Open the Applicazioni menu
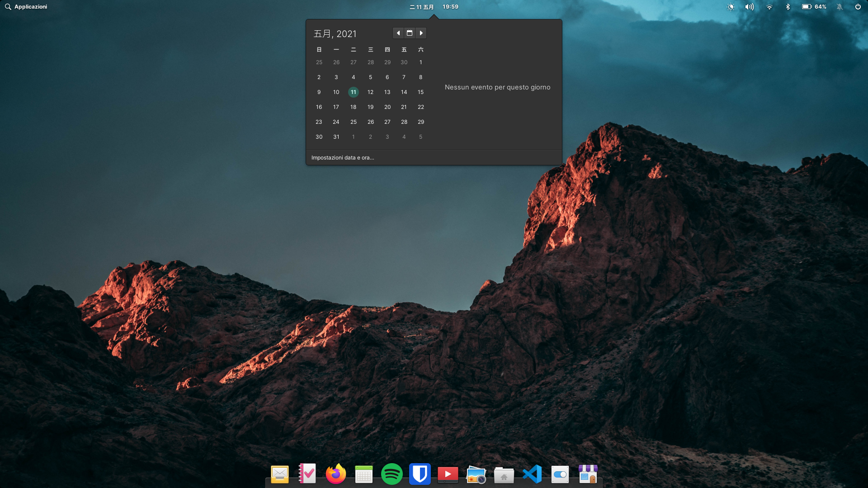Image resolution: width=868 pixels, height=488 pixels. point(26,7)
